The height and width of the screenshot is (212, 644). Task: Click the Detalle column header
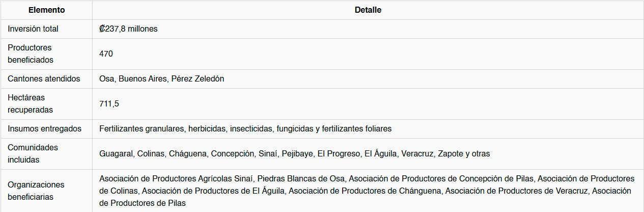tap(368, 10)
